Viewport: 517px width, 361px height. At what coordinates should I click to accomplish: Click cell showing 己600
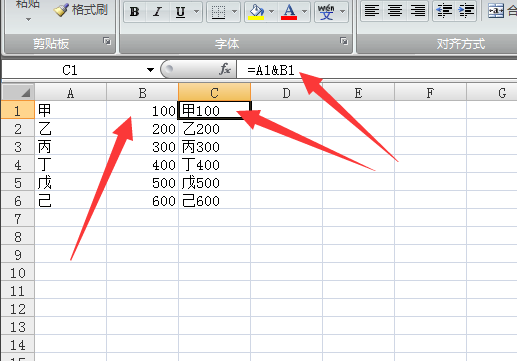pyautogui.click(x=214, y=200)
